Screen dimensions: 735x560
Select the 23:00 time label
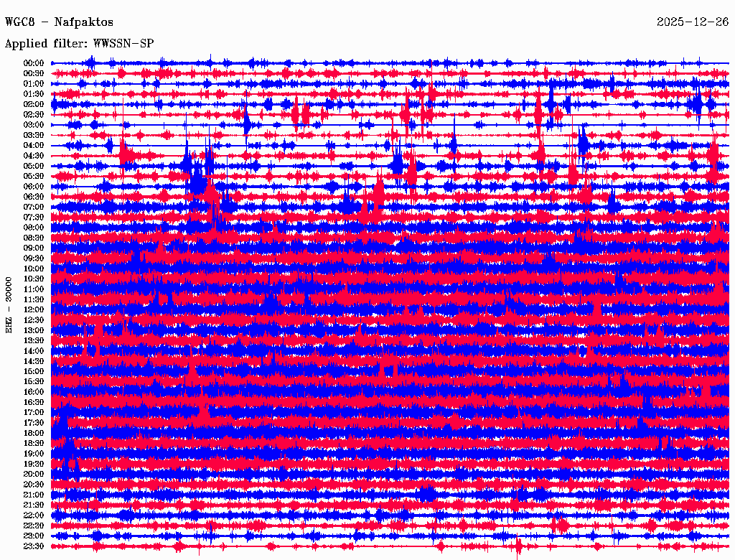tap(34, 536)
